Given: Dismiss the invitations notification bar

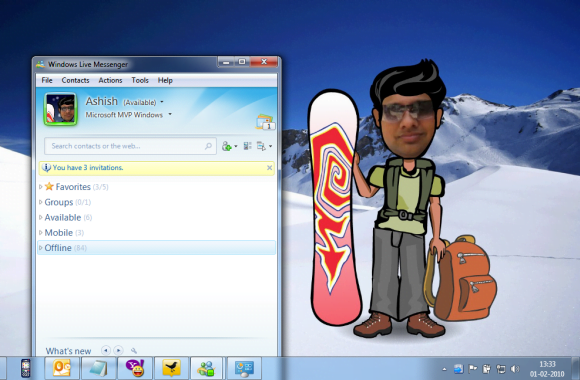Looking at the screenshot, I should click(x=270, y=168).
